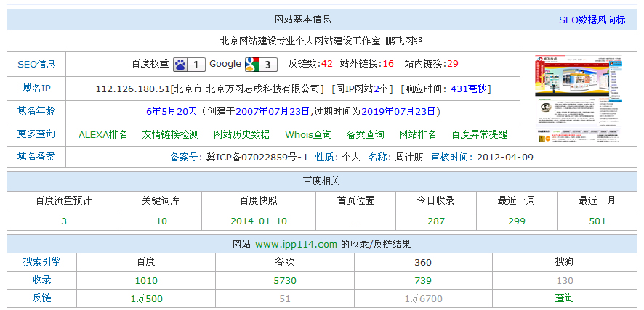Image resolution: width=644 pixels, height=310 pixels.
Task: Click the SEO信息 row label
Action: click(36, 64)
